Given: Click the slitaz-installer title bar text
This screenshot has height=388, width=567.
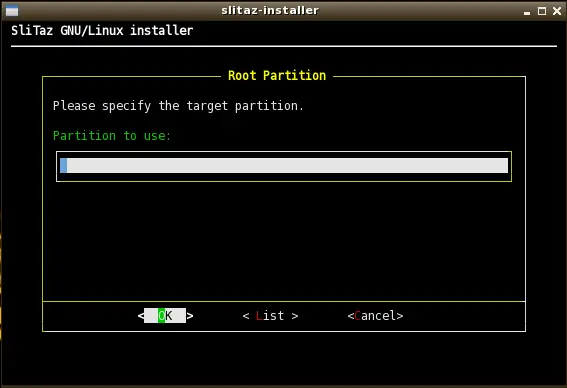Looking at the screenshot, I should [270, 10].
